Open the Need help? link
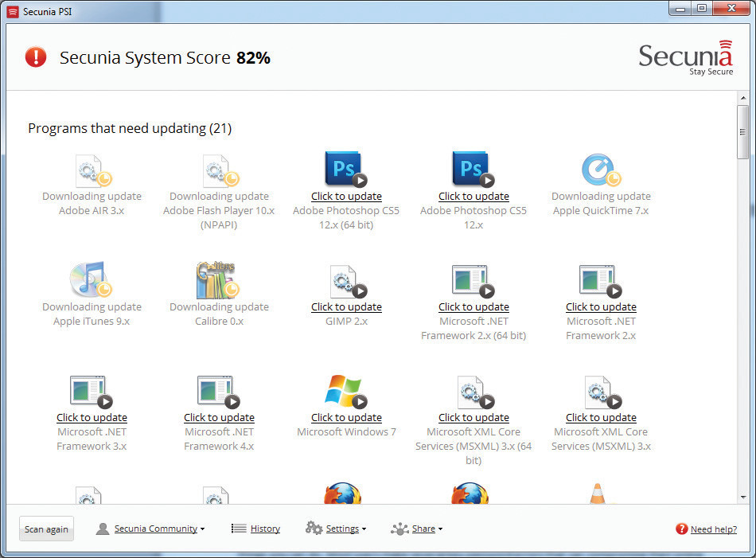 712,529
